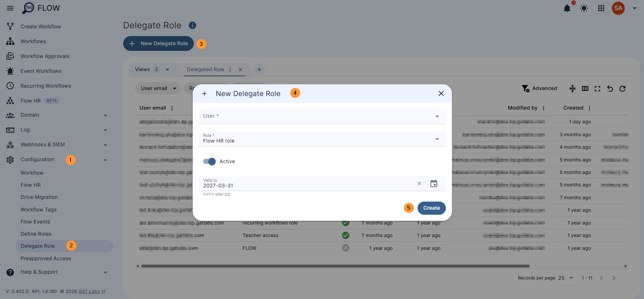
Task: Open the column chooser icon
Action: (585, 89)
